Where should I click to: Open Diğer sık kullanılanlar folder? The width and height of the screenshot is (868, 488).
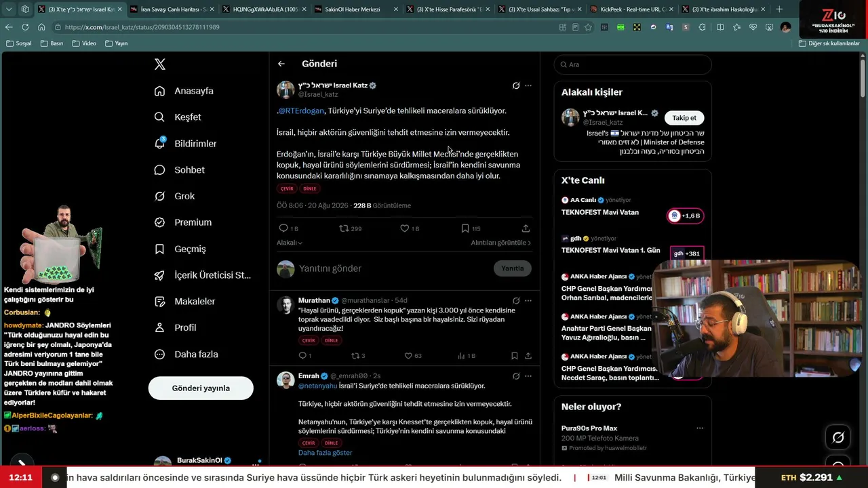click(x=829, y=43)
